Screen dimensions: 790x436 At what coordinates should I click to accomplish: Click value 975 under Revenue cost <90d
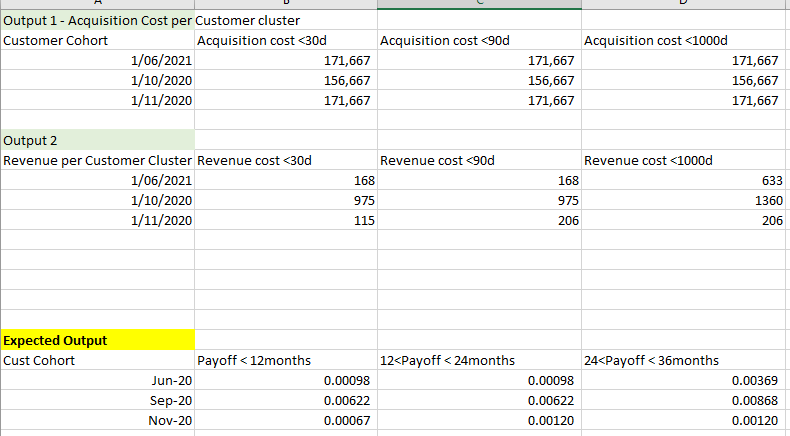coord(479,200)
